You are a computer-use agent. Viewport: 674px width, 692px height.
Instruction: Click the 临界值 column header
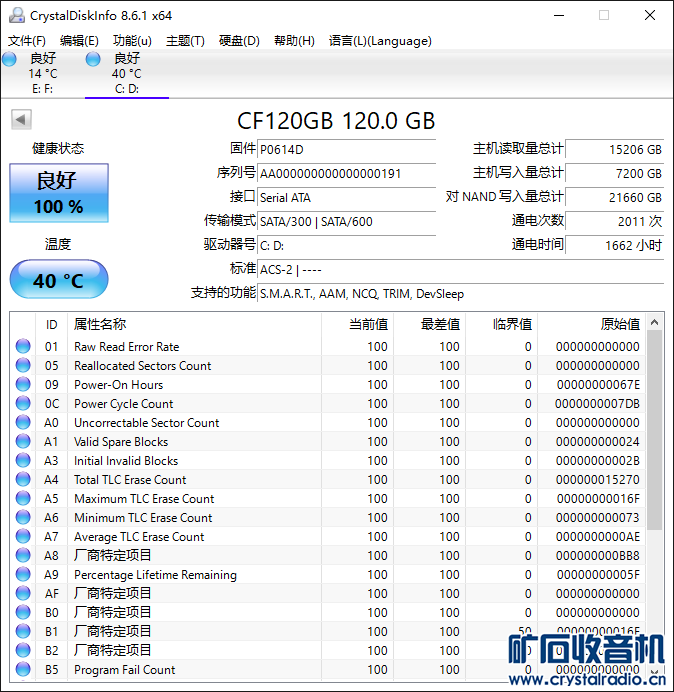pos(501,324)
